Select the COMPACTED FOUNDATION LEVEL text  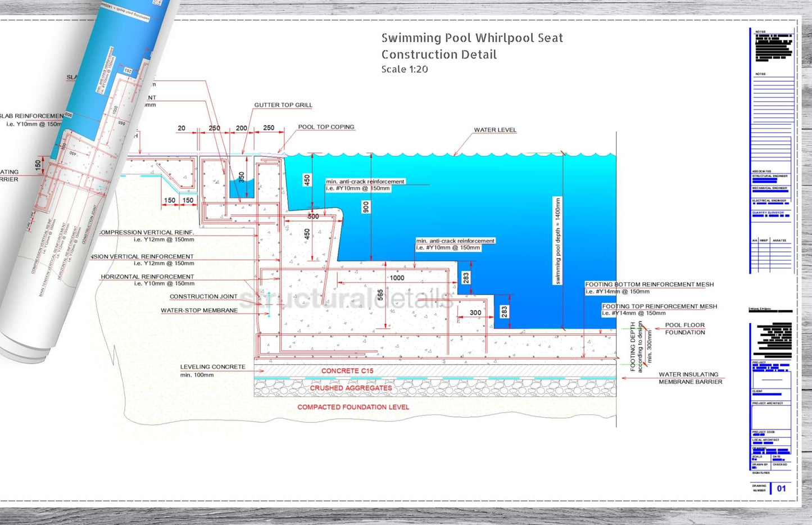(x=353, y=407)
